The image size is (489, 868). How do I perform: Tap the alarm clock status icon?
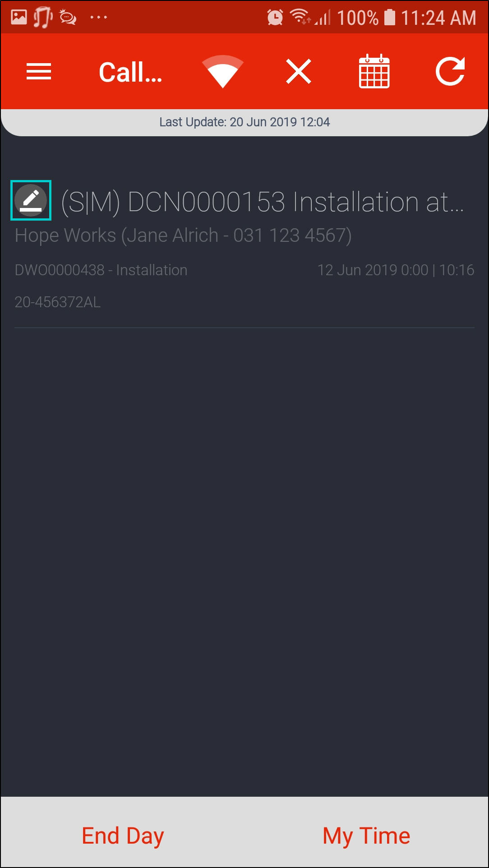pyautogui.click(x=275, y=18)
